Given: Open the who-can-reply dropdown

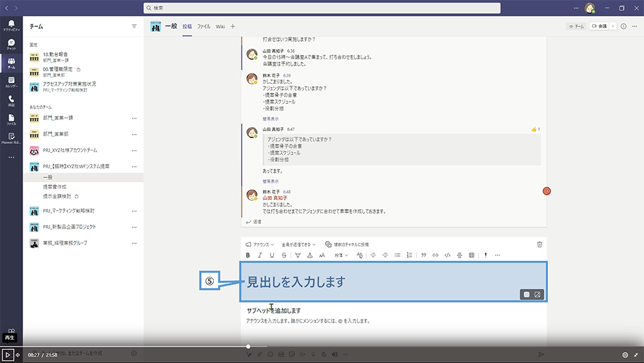Looking at the screenshot, I should point(299,244).
